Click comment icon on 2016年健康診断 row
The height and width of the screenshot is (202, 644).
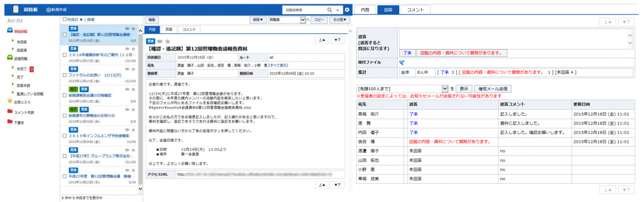pyautogui.click(x=127, y=48)
